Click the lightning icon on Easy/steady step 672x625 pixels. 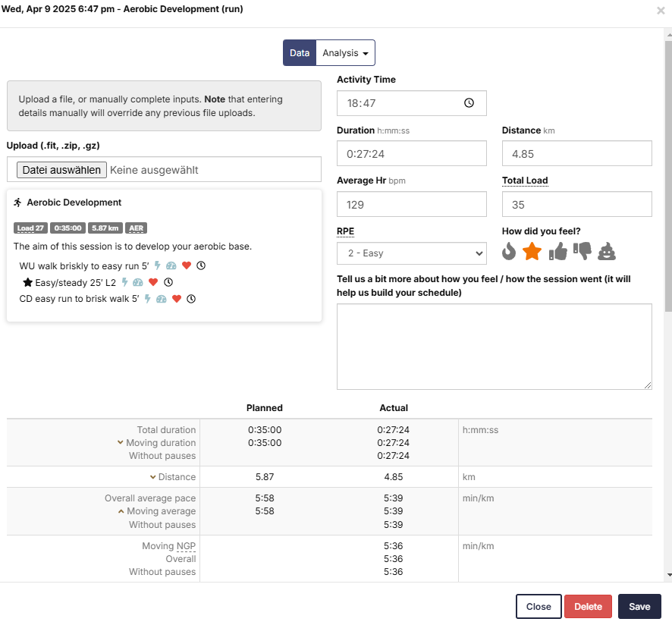click(125, 282)
